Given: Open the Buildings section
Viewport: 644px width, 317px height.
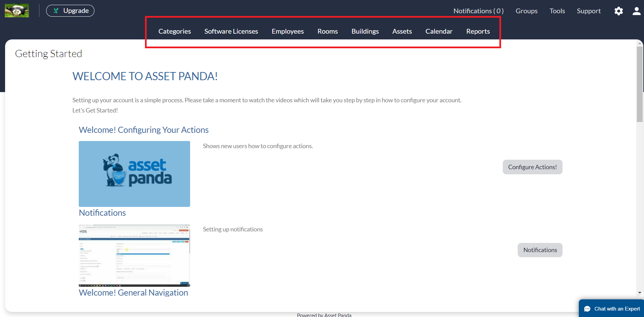Looking at the screenshot, I should click(x=365, y=31).
